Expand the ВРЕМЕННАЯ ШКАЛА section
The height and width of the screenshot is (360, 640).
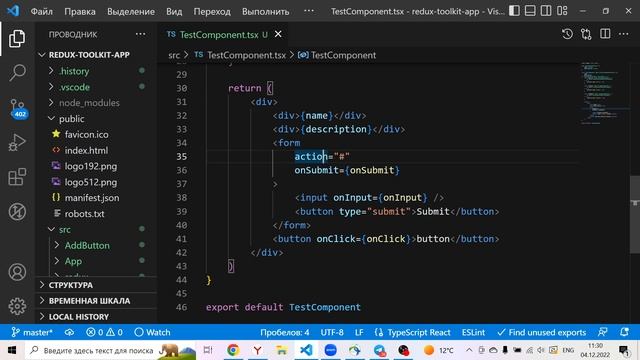click(97, 301)
